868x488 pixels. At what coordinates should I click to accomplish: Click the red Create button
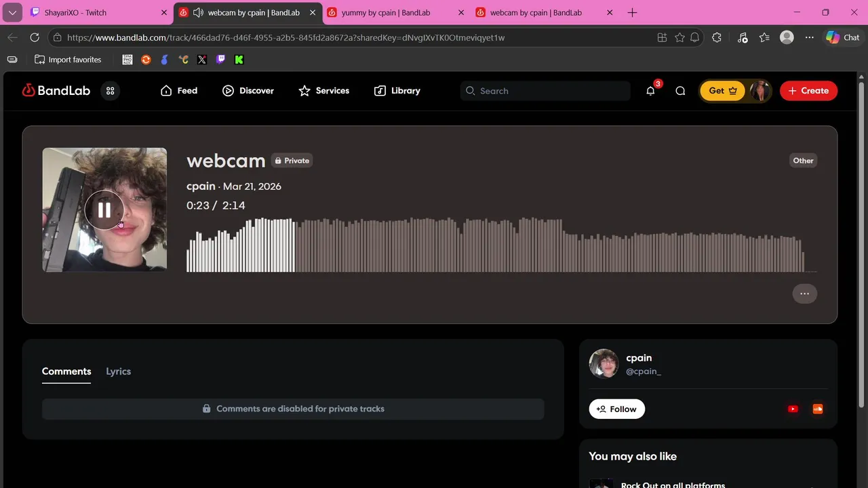808,91
